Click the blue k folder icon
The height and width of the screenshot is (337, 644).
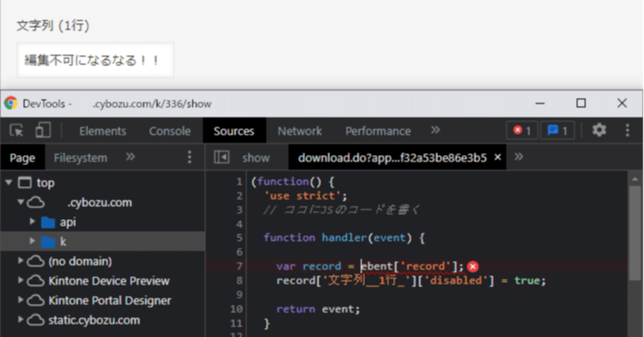point(48,242)
